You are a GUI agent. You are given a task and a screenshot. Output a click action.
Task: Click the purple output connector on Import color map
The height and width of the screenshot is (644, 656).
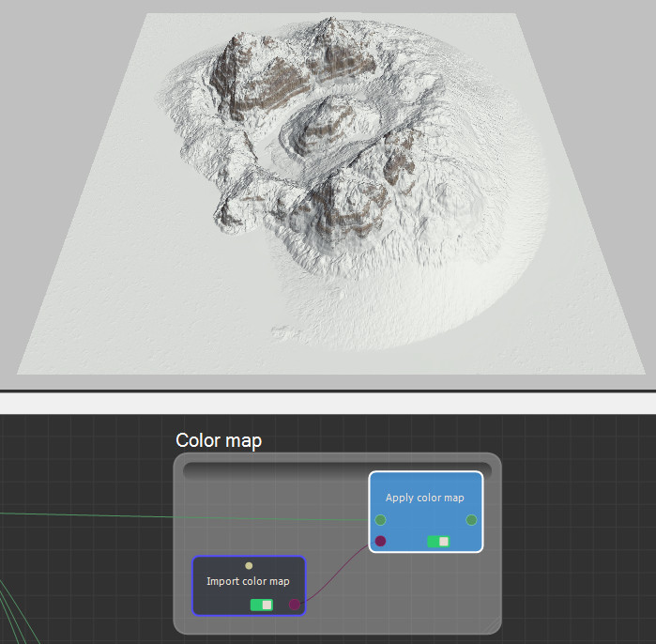point(295,605)
